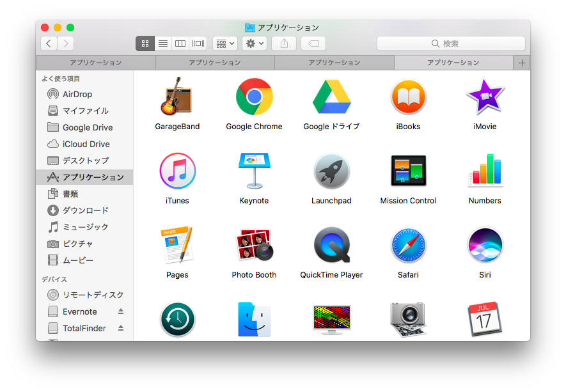Click the Google ドライブ app icon
Screen dimensions: 566x392
coord(331,97)
